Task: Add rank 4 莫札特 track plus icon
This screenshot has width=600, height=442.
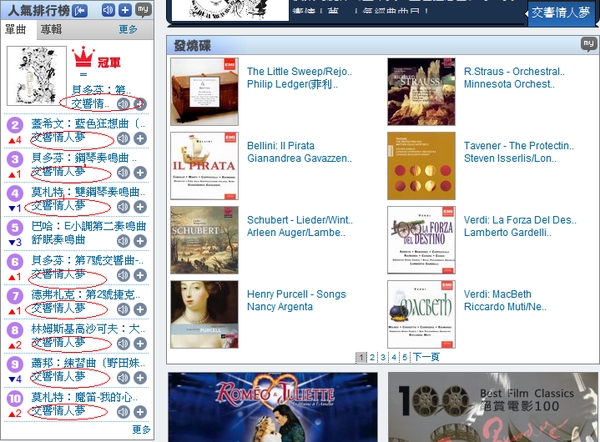Action: (x=140, y=207)
